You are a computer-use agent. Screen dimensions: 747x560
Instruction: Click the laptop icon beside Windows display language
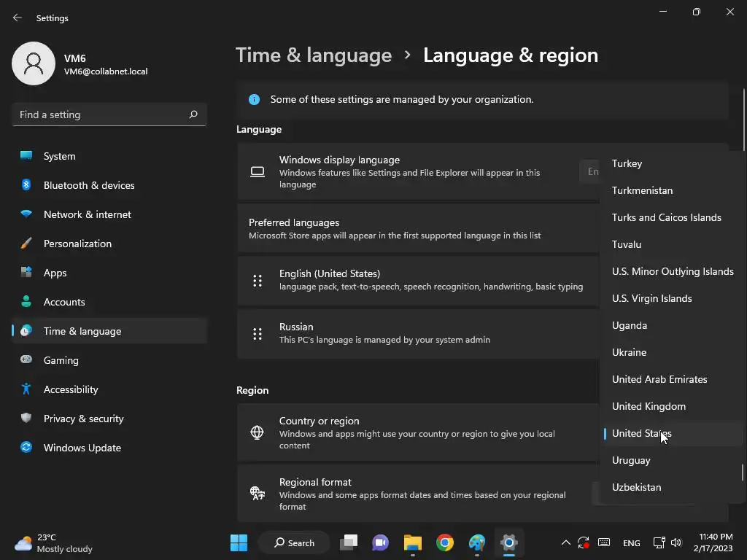pos(258,171)
